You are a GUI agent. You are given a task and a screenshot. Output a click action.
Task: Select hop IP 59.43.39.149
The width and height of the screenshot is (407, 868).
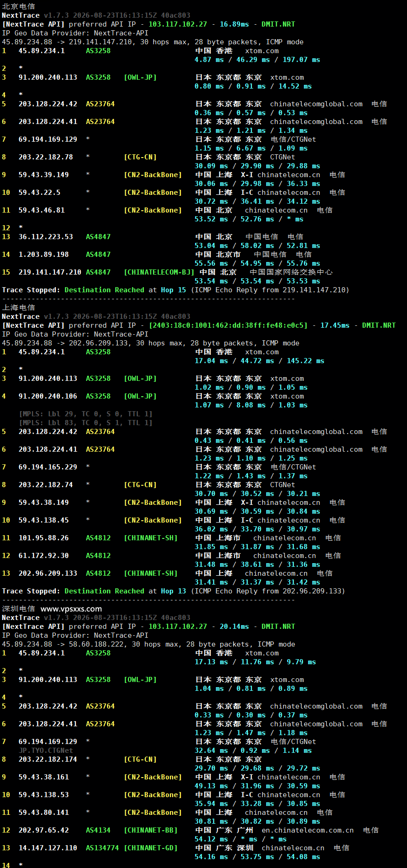click(x=44, y=175)
